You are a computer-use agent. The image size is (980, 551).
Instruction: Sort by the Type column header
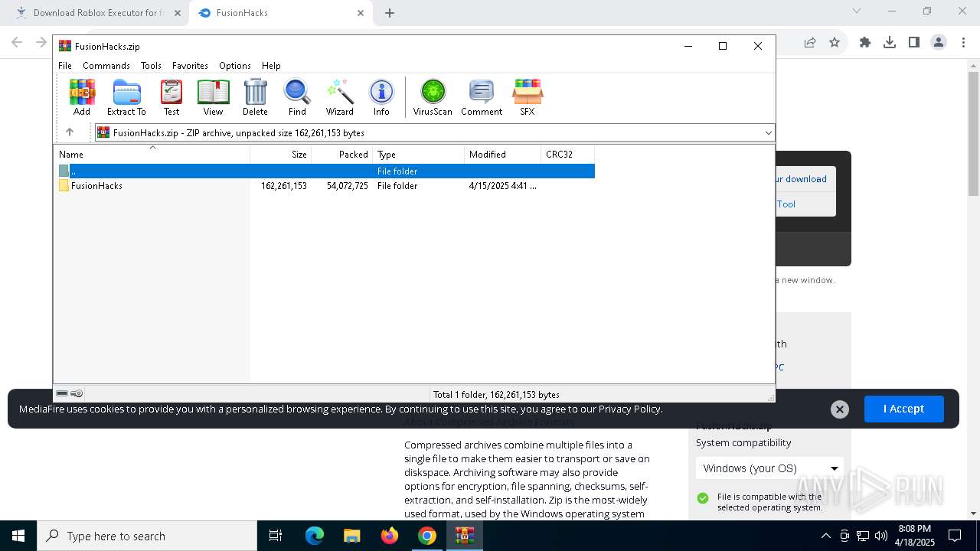[419, 154]
